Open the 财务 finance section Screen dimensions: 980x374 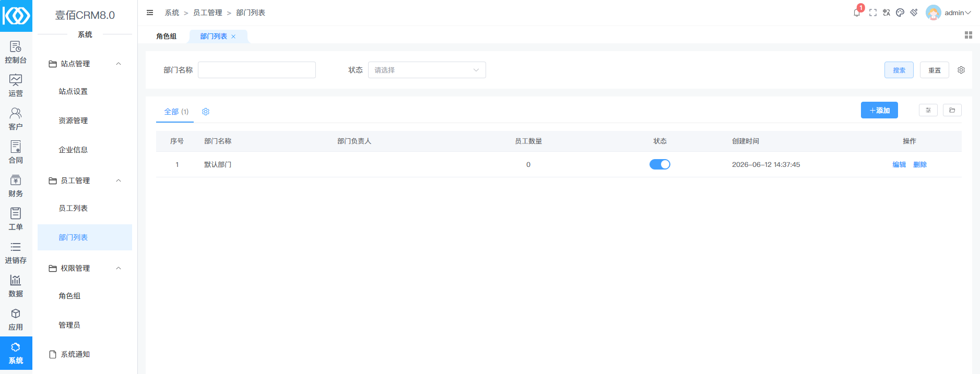tap(16, 186)
